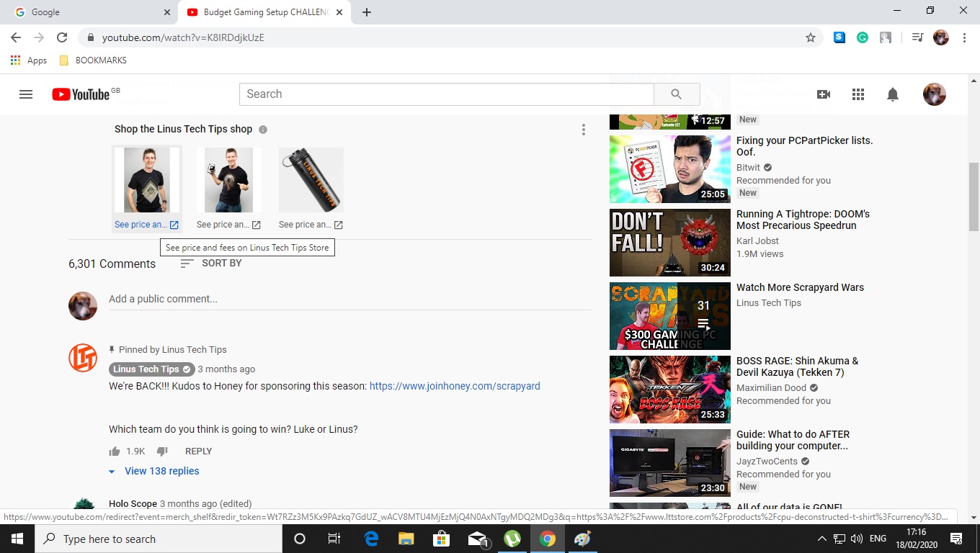Switch to the Google browser tab
The width and height of the screenshot is (980, 553).
click(86, 12)
